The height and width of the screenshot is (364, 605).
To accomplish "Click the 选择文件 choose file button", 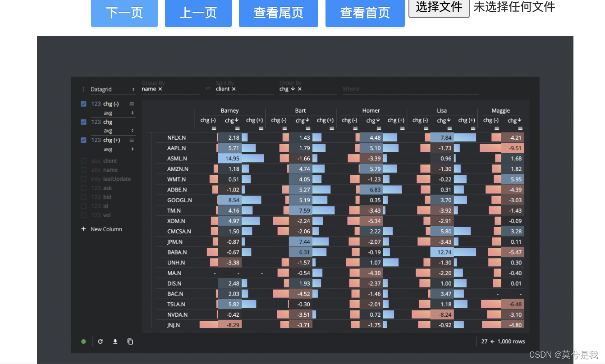I will tap(439, 7).
